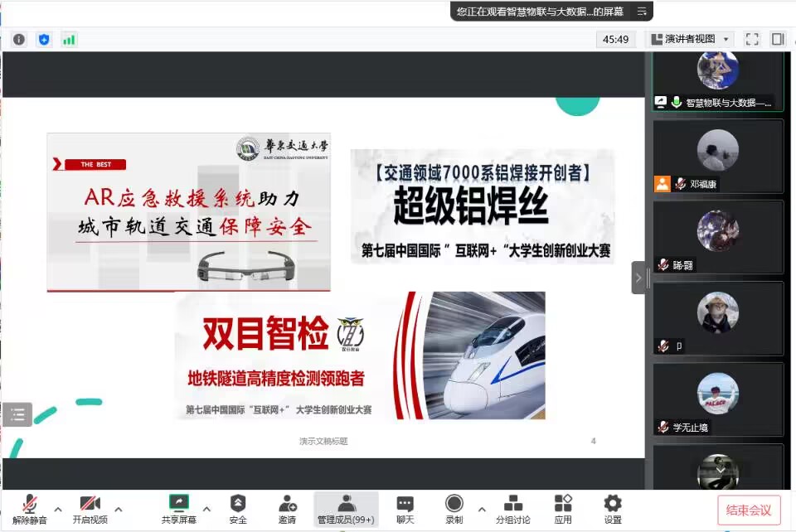This screenshot has height=532, width=796.
Task: Open the 演讲者视图 view dropdown
Action: tap(690, 39)
